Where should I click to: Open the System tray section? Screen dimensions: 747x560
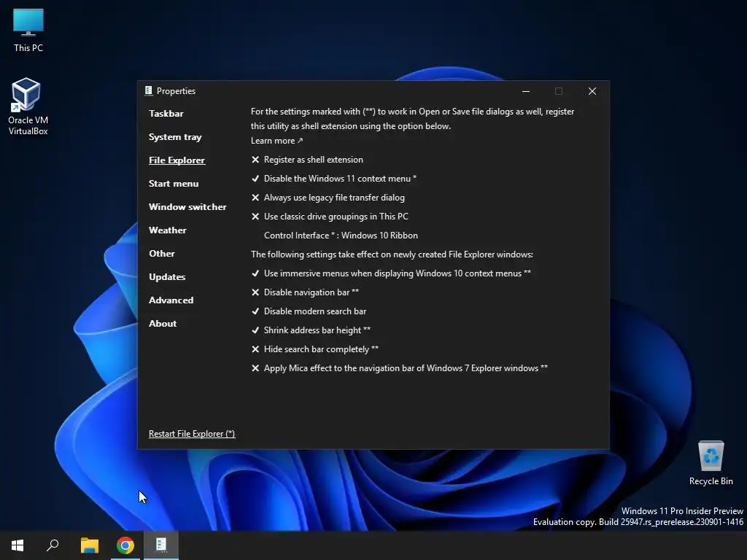tap(175, 137)
